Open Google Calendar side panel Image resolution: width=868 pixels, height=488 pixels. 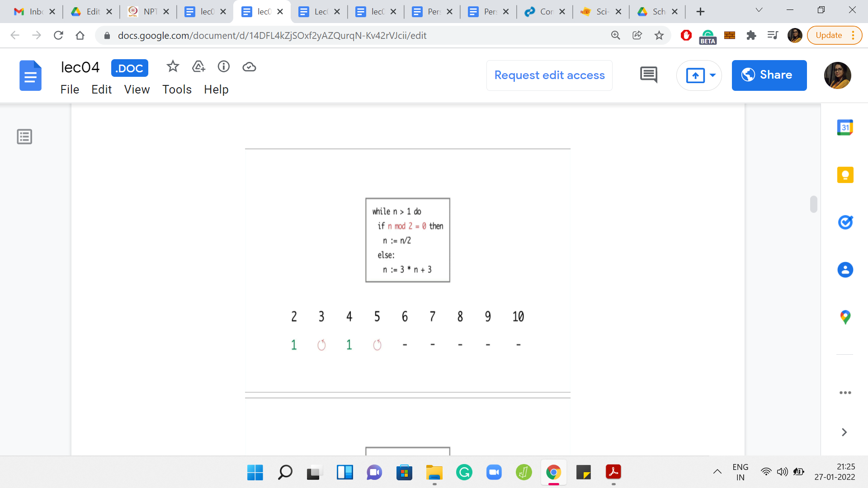click(x=845, y=127)
